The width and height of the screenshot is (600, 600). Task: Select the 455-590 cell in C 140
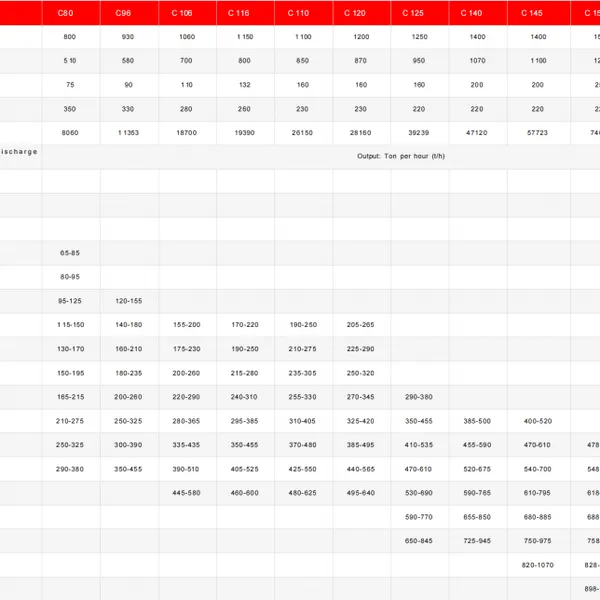[477, 445]
